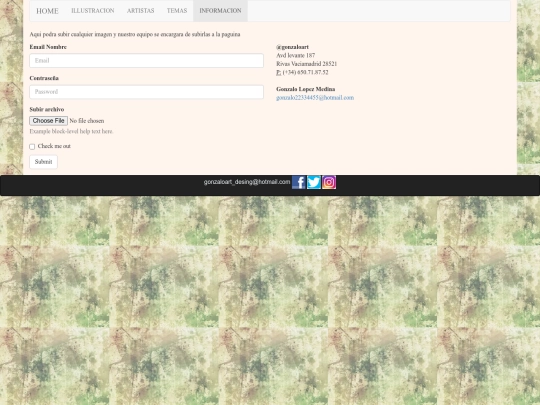Click the Aqui podra subir intro sentence
Viewport: 540px width, 405px height.
tap(135, 34)
